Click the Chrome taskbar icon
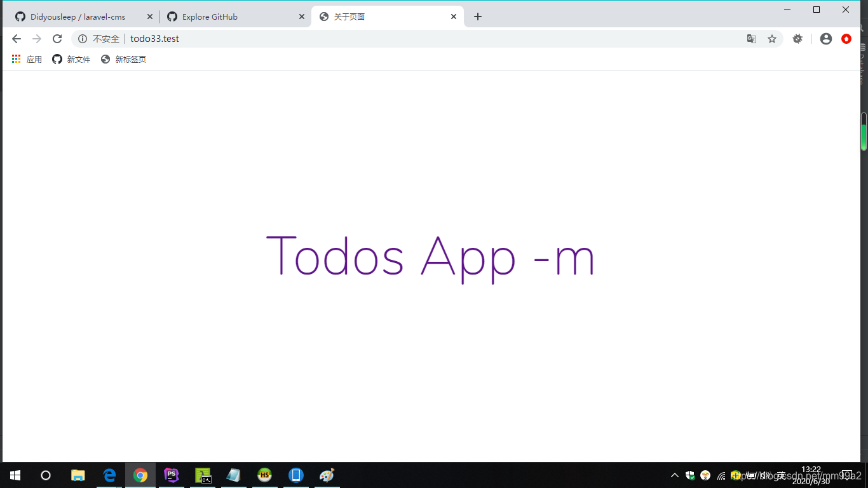The width and height of the screenshot is (868, 488). pyautogui.click(x=140, y=475)
